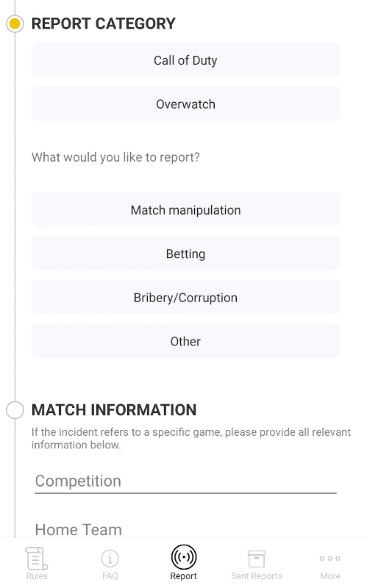Switch to the Rules tab label
367x588 pixels.
(37, 576)
